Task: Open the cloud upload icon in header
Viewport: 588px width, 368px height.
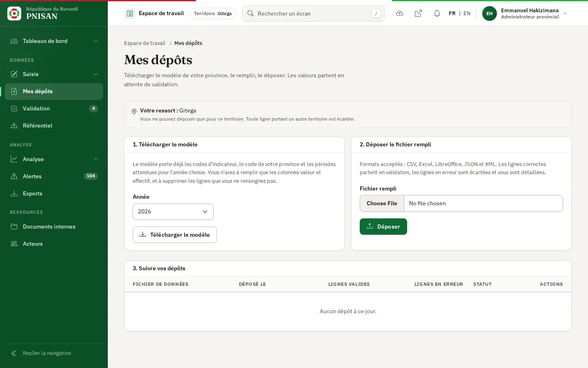Action: (400, 13)
